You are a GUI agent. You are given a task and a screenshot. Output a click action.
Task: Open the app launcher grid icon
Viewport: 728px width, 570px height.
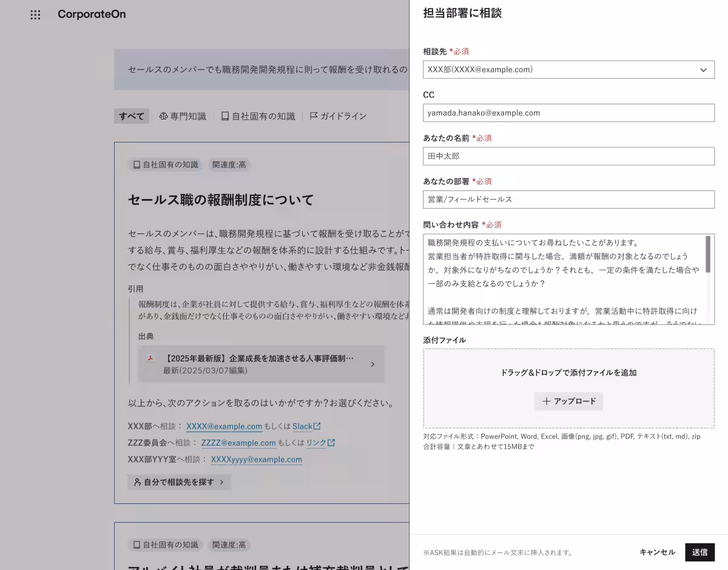(x=35, y=15)
